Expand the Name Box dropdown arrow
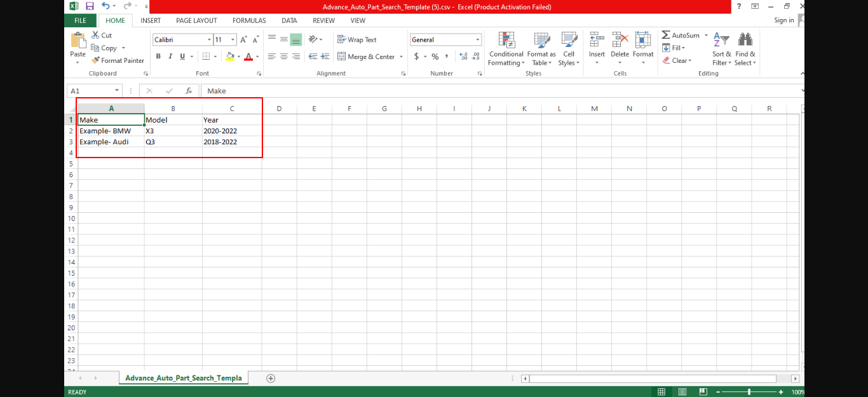868x397 pixels. pyautogui.click(x=117, y=91)
